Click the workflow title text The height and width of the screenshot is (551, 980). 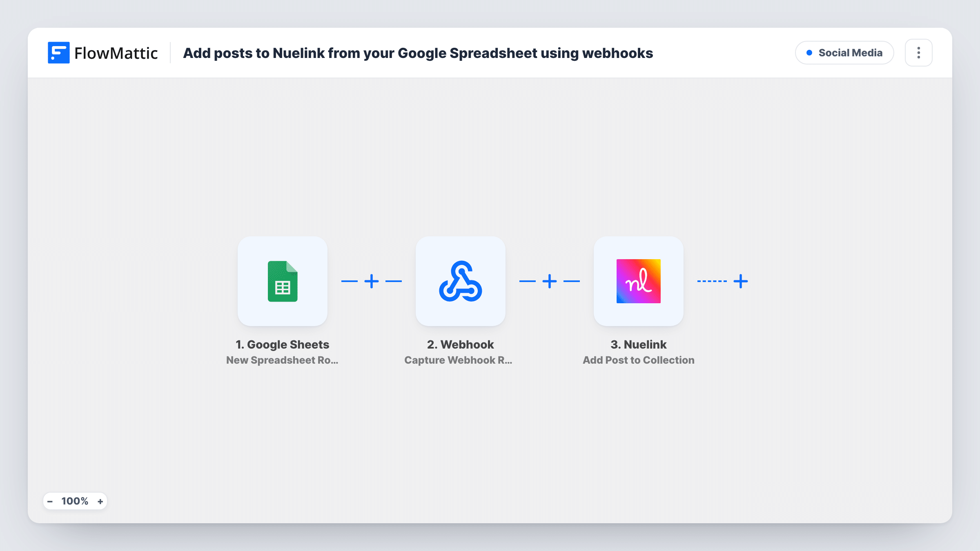(418, 53)
